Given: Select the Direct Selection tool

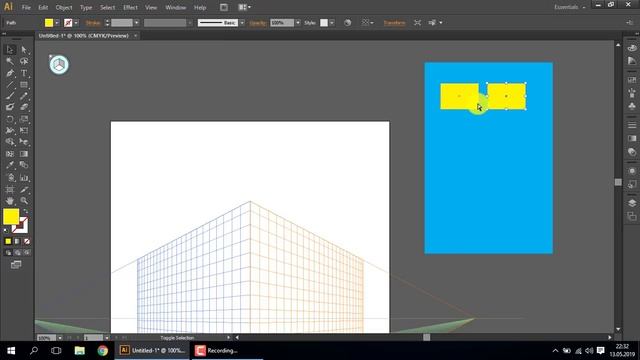Looking at the screenshot, I should point(24,50).
